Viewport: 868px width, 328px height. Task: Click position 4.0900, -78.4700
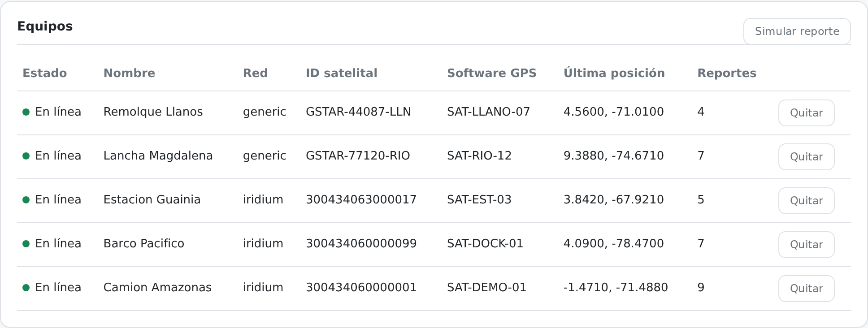click(613, 244)
